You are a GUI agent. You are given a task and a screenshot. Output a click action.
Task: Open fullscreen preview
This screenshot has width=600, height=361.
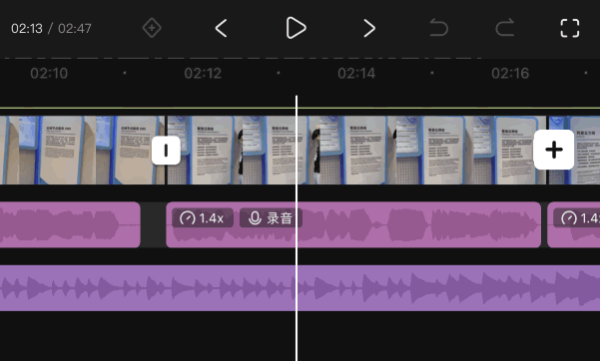click(570, 28)
